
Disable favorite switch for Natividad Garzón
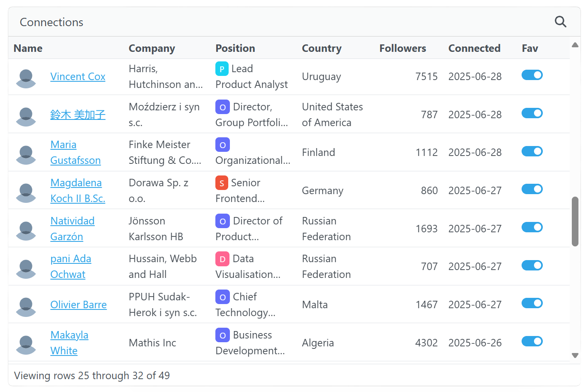(x=532, y=227)
